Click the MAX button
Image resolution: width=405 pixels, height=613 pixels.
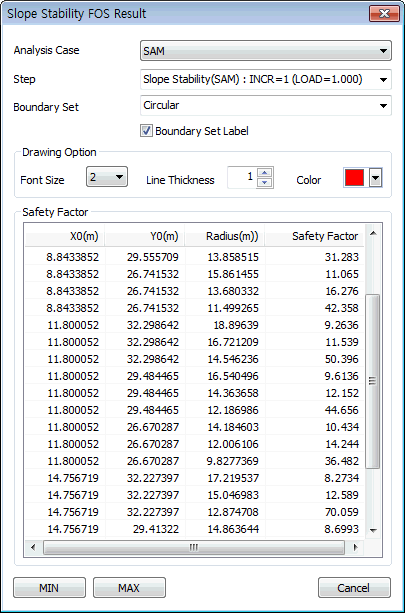point(129,588)
